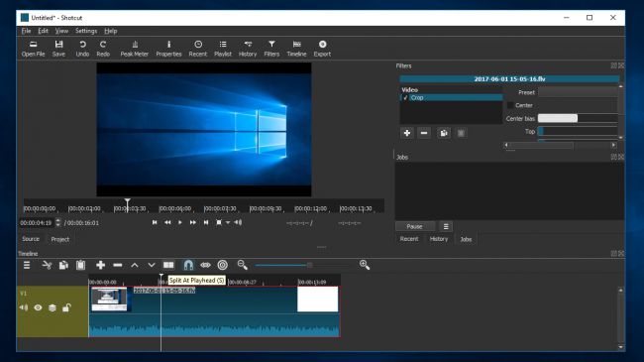This screenshot has height=362, width=644.
Task: Split clip at playhead
Action: (x=168, y=266)
